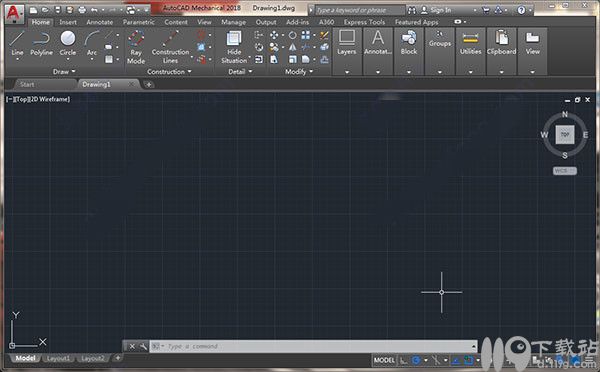Click the wrench customize icon in command line
This screenshot has height=372, width=600.
click(x=143, y=346)
